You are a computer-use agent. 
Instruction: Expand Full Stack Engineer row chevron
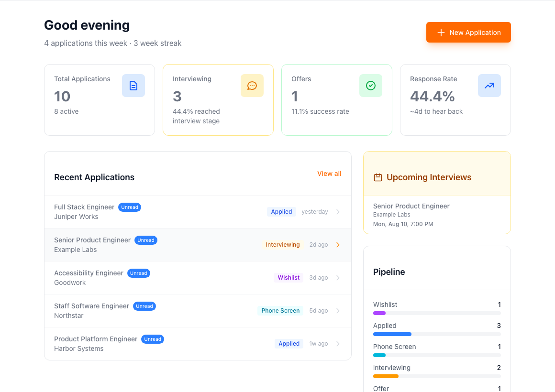338,212
